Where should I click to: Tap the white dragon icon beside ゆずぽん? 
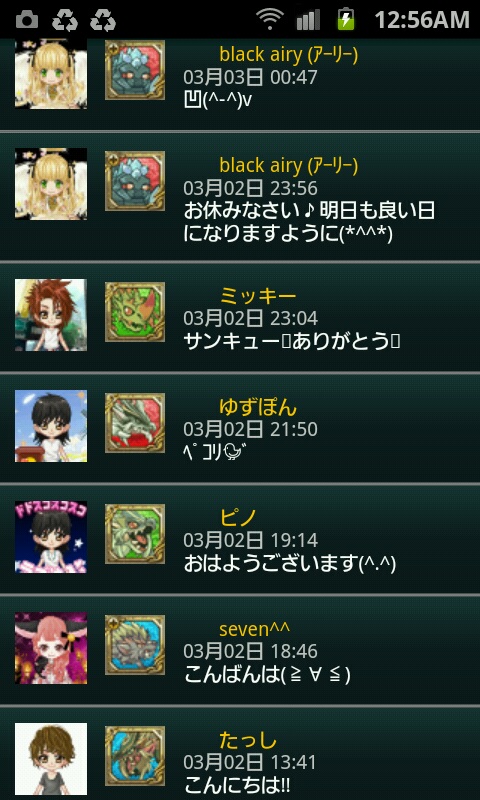tap(135, 422)
